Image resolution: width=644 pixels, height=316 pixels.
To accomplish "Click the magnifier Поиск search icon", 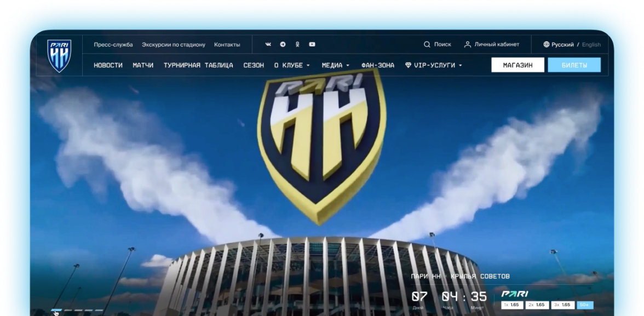I will coord(427,44).
